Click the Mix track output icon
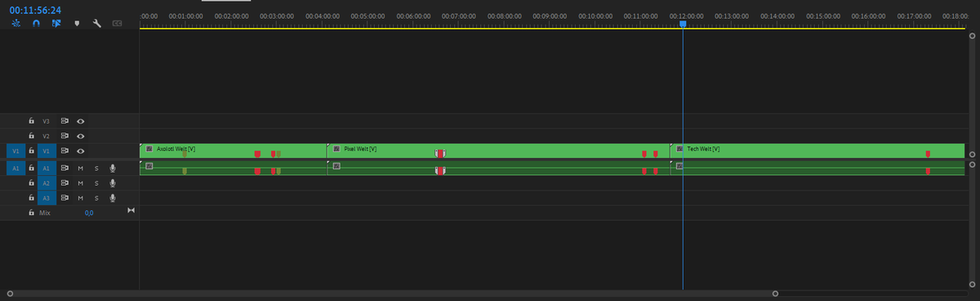The height and width of the screenshot is (301, 980). [x=131, y=211]
